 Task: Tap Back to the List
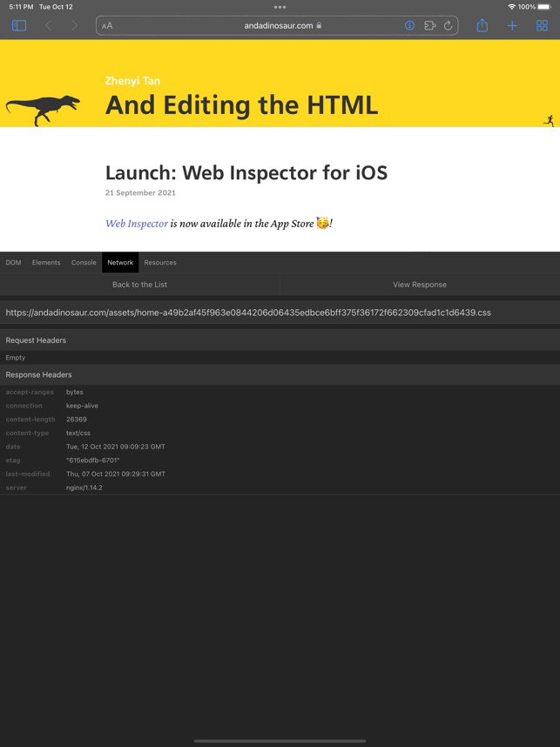[x=139, y=285]
